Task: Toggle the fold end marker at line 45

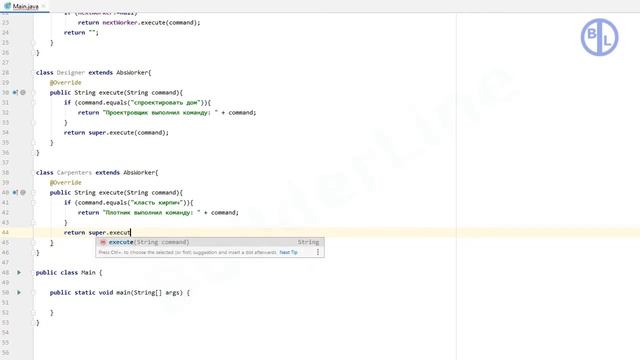Action: point(34,242)
